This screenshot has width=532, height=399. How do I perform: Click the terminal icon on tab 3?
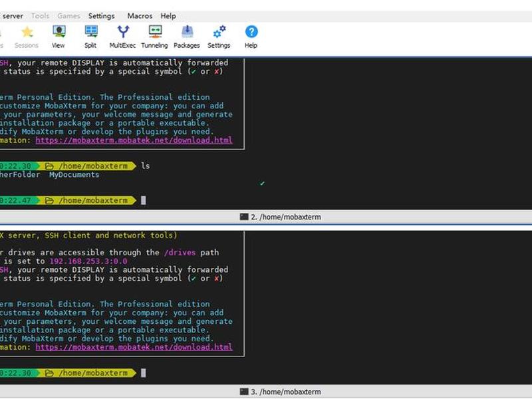tap(244, 392)
